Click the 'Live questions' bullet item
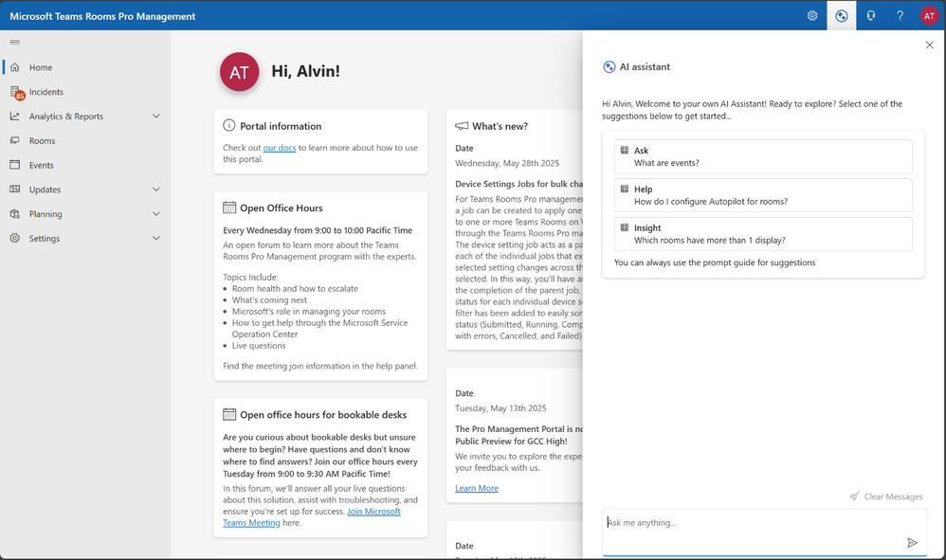Image resolution: width=946 pixels, height=560 pixels. point(259,346)
